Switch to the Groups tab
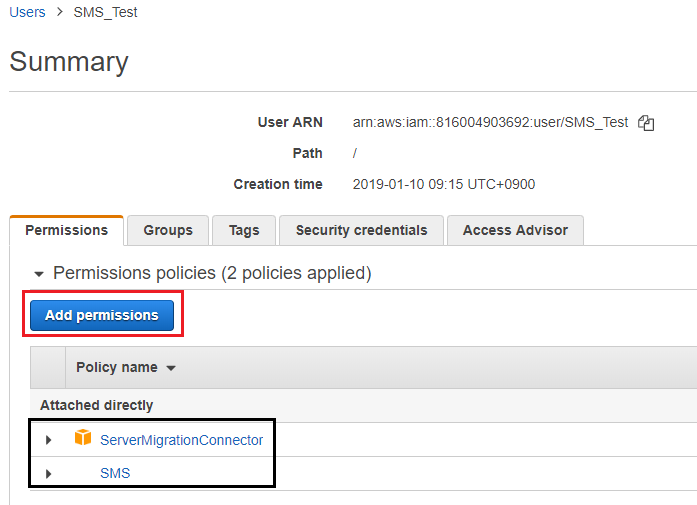The width and height of the screenshot is (697, 505). pos(168,230)
